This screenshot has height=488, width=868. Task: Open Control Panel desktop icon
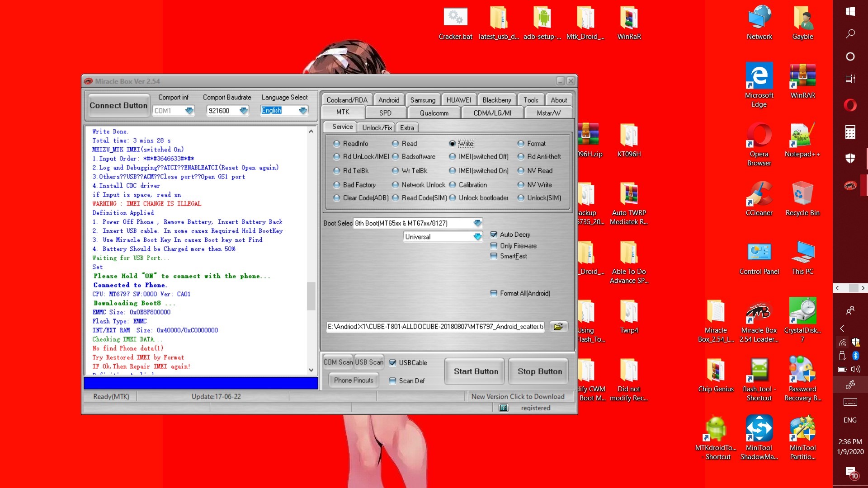click(759, 258)
